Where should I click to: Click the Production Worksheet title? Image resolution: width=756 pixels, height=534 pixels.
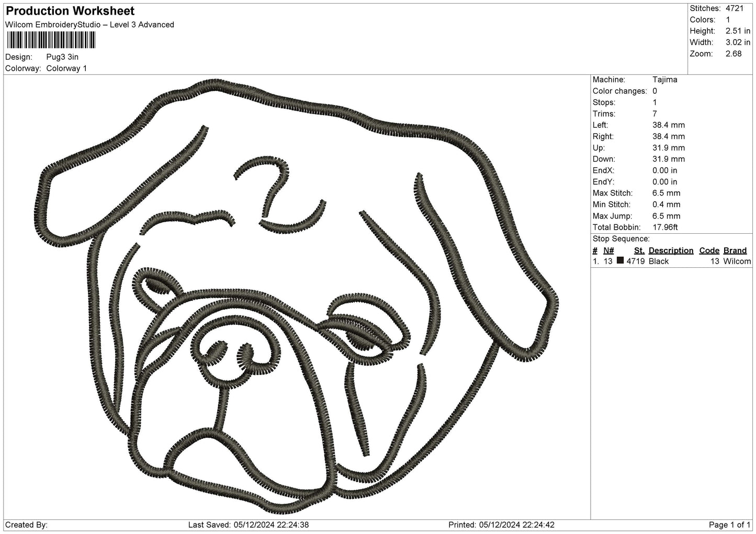tap(70, 11)
